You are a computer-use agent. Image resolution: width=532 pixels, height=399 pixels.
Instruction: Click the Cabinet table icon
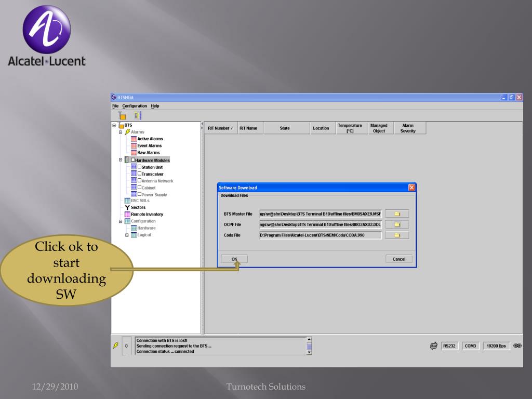tap(134, 187)
